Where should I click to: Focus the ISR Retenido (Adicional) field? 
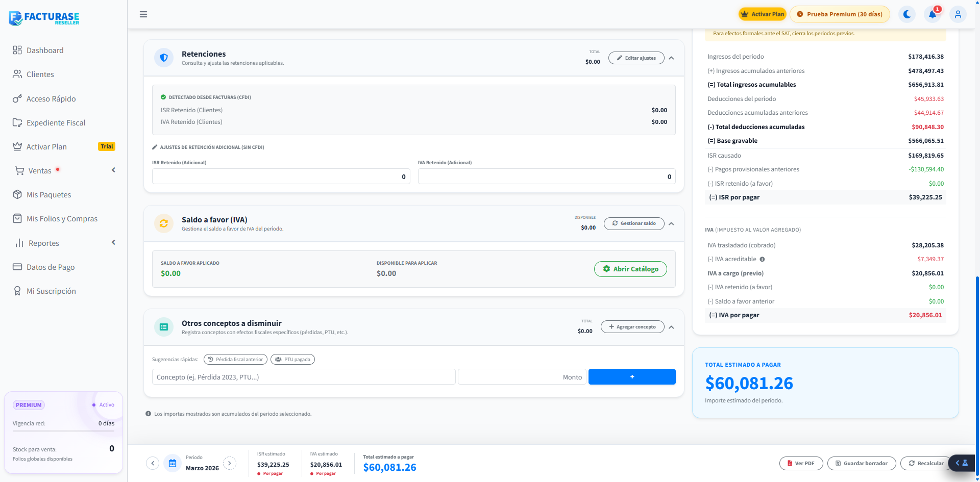coord(281,176)
